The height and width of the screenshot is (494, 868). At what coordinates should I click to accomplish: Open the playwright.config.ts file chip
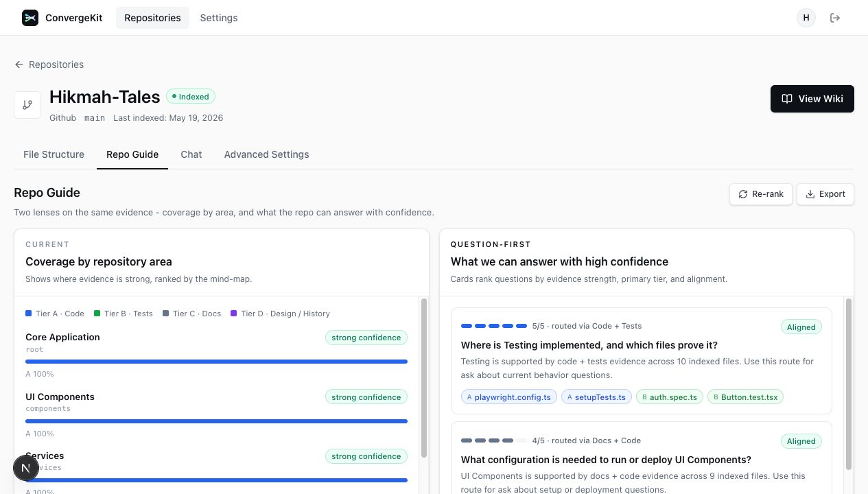pos(508,397)
